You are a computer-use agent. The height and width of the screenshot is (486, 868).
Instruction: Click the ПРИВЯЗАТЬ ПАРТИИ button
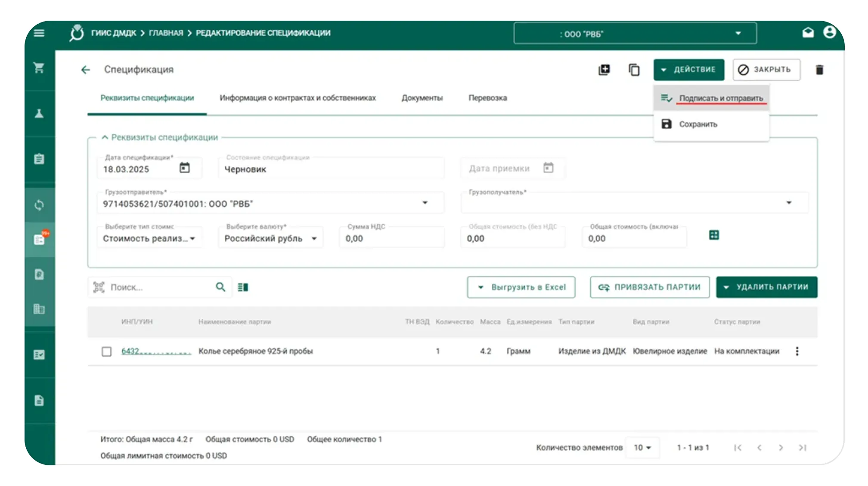coord(650,287)
